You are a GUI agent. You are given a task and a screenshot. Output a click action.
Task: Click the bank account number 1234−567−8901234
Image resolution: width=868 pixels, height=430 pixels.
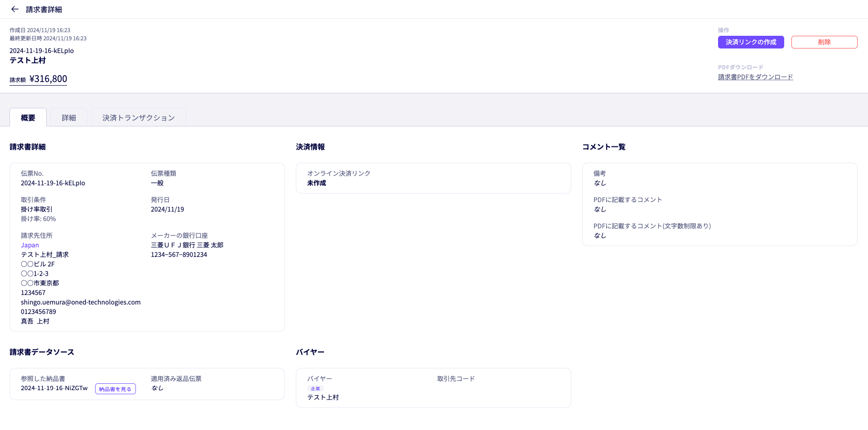point(179,255)
